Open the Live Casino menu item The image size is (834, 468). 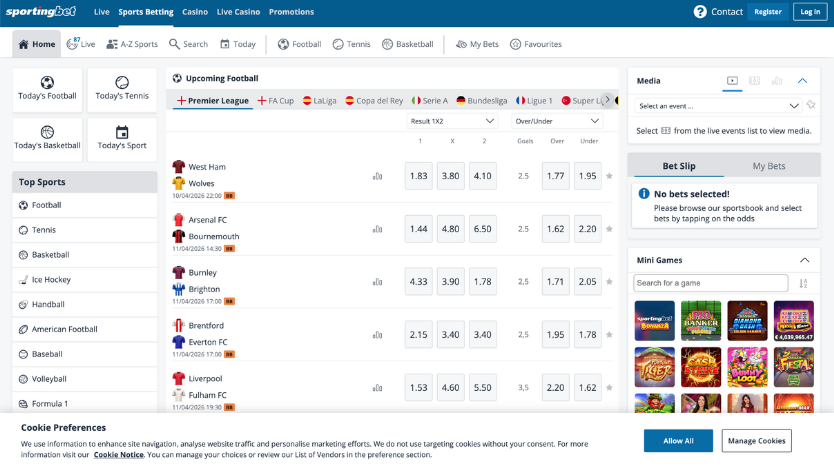(238, 12)
